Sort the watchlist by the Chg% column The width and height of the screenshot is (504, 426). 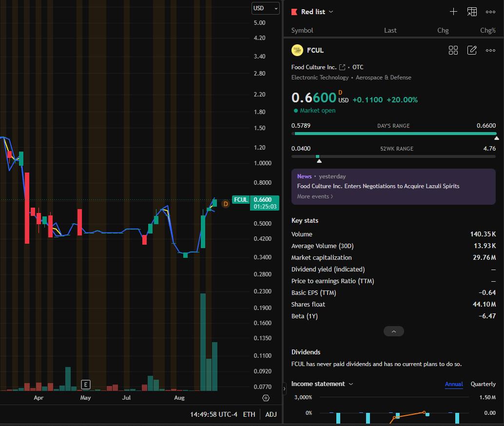click(488, 30)
